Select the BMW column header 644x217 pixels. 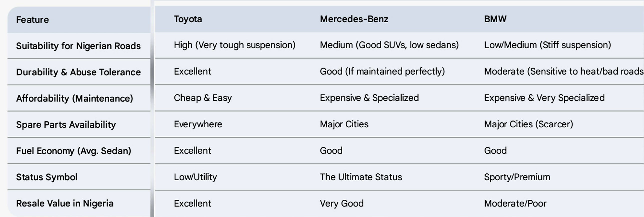pos(495,19)
